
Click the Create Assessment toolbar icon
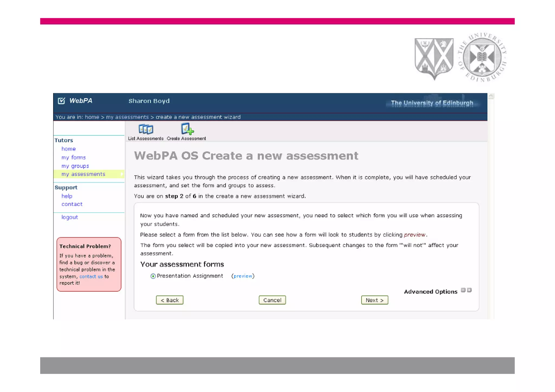[187, 129]
